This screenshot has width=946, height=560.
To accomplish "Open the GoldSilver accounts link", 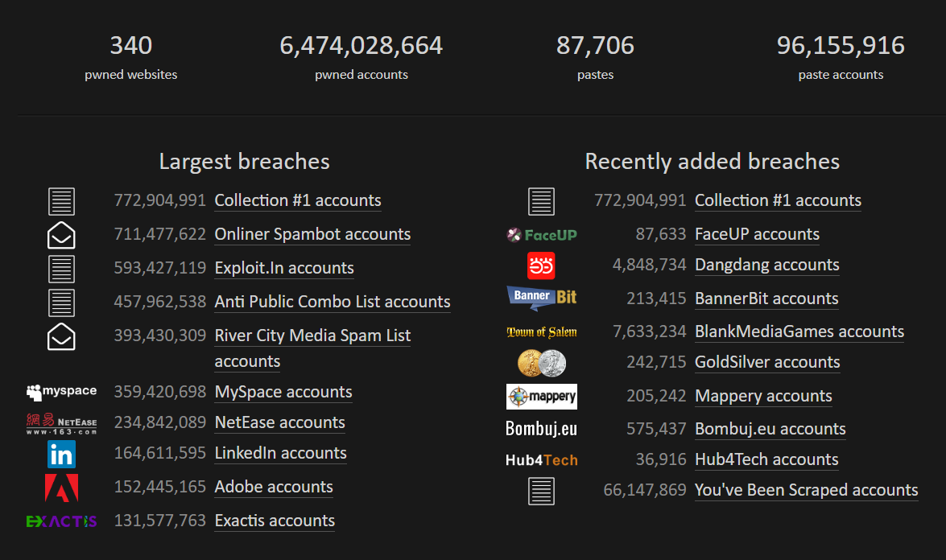I will pyautogui.click(x=767, y=362).
